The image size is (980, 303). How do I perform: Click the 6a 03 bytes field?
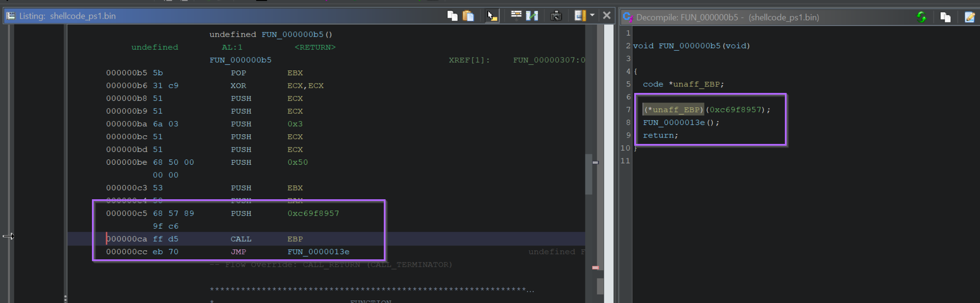point(165,124)
